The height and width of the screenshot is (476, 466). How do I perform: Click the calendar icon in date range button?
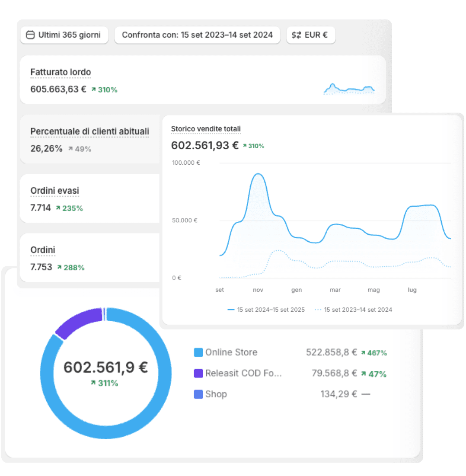(x=30, y=35)
